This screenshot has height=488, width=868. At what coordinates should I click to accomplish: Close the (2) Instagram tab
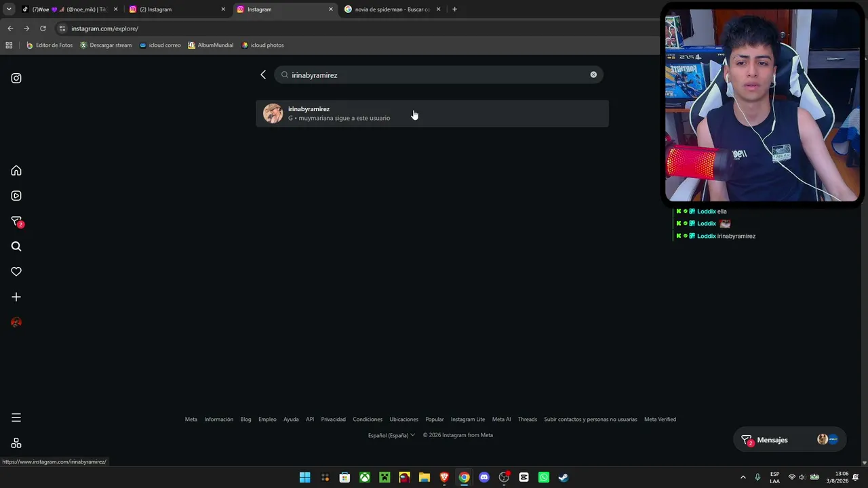[x=223, y=9]
